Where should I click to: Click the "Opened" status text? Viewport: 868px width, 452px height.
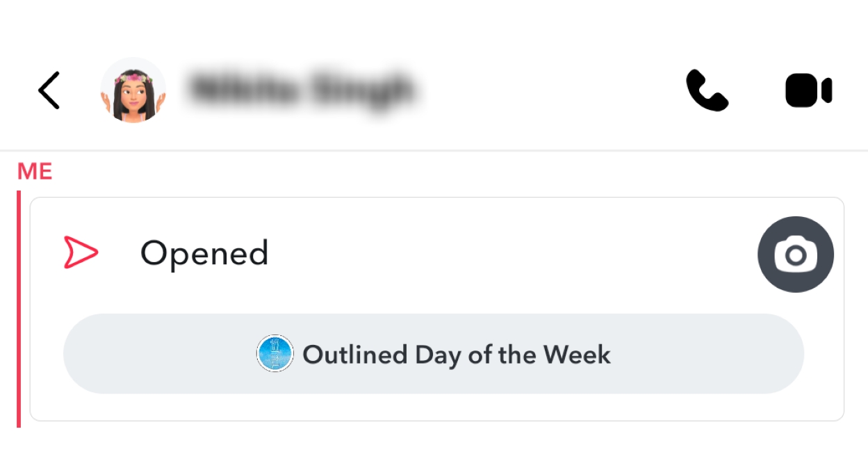pos(204,253)
